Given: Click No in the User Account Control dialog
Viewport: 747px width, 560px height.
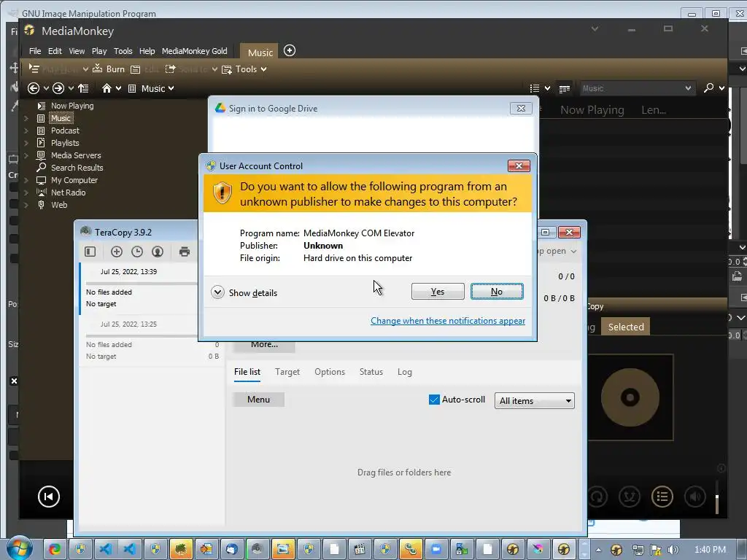Looking at the screenshot, I should coord(497,292).
